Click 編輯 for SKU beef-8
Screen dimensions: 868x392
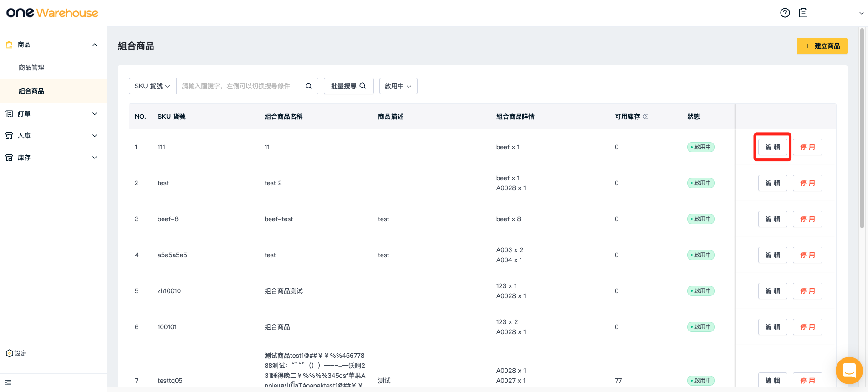tap(773, 219)
